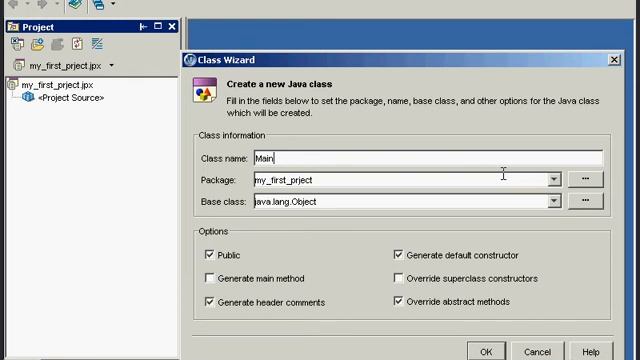Click OK to create the class
Viewport: 640px width, 360px height.
486,351
